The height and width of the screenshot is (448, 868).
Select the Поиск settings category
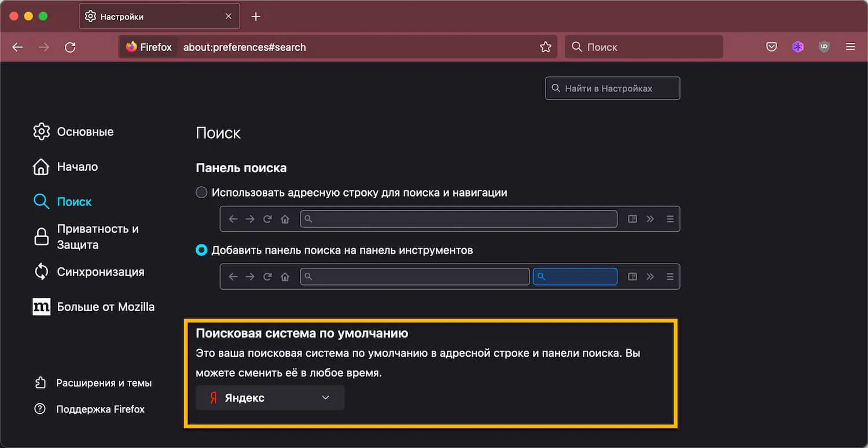(x=62, y=202)
